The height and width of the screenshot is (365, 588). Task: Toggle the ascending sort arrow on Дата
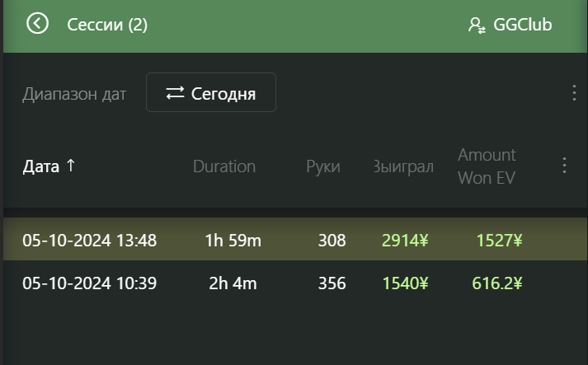(x=70, y=166)
